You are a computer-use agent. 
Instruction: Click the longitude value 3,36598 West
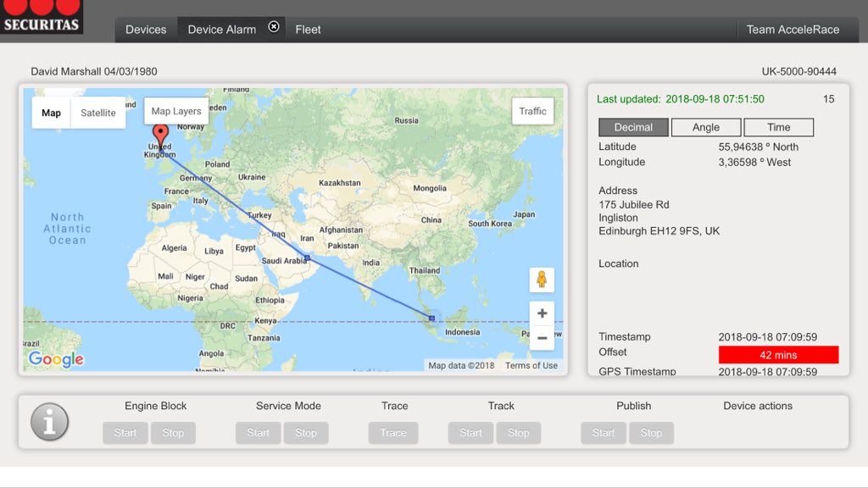[x=754, y=162]
